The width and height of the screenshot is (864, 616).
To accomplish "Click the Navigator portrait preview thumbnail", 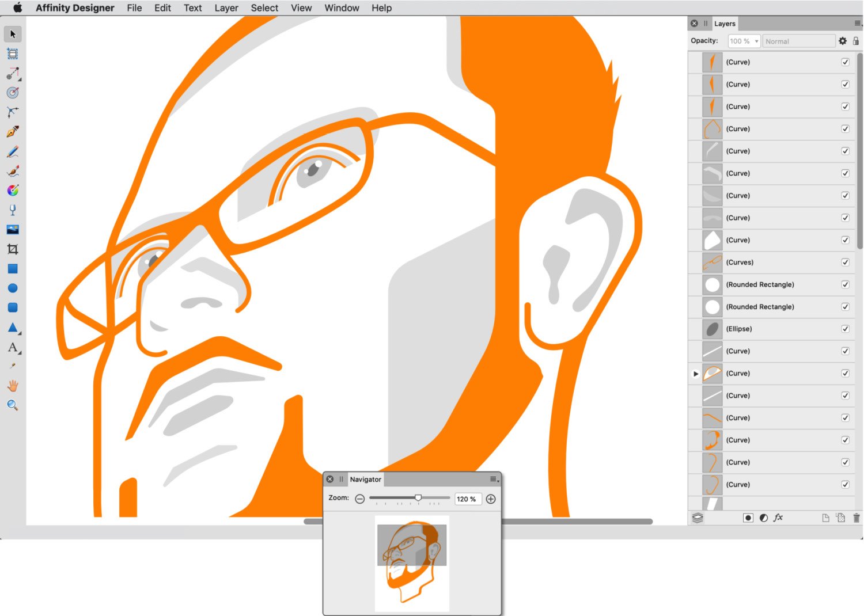I will (x=412, y=563).
